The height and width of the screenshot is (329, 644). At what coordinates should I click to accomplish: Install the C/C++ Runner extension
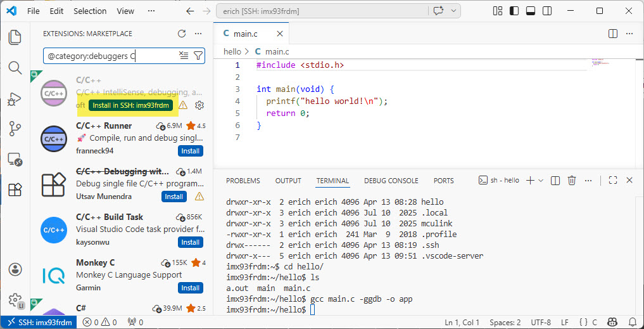pos(191,151)
